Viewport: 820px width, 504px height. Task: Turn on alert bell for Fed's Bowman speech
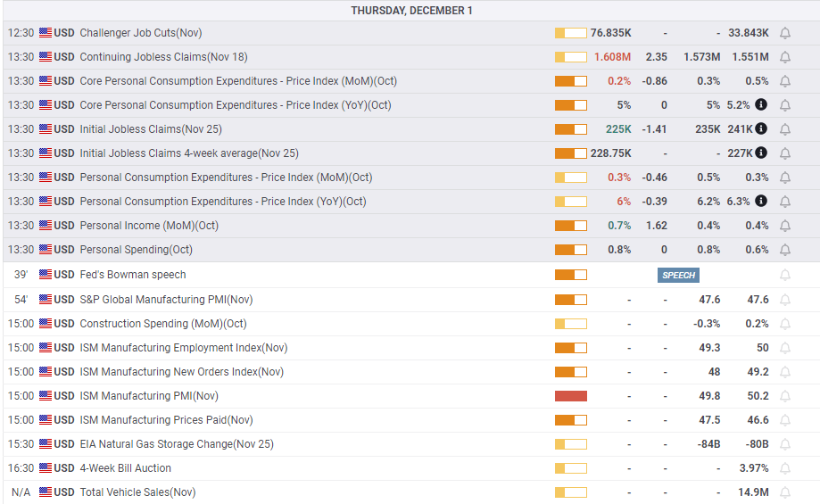pyautogui.click(x=785, y=275)
